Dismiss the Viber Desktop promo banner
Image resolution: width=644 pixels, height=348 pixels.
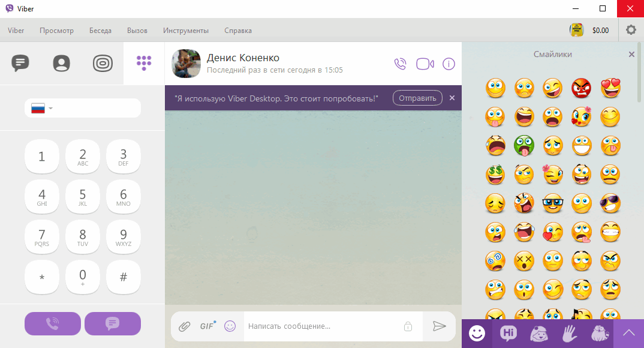point(452,98)
